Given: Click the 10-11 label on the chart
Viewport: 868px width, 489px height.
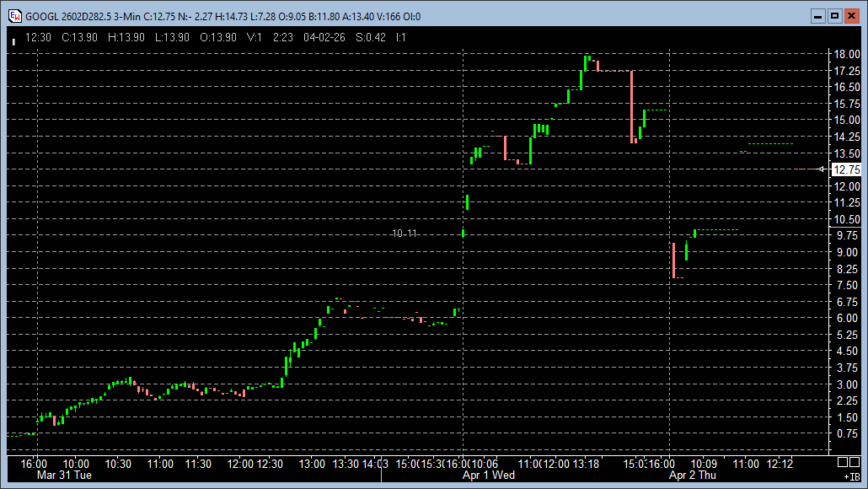Looking at the screenshot, I should point(405,234).
